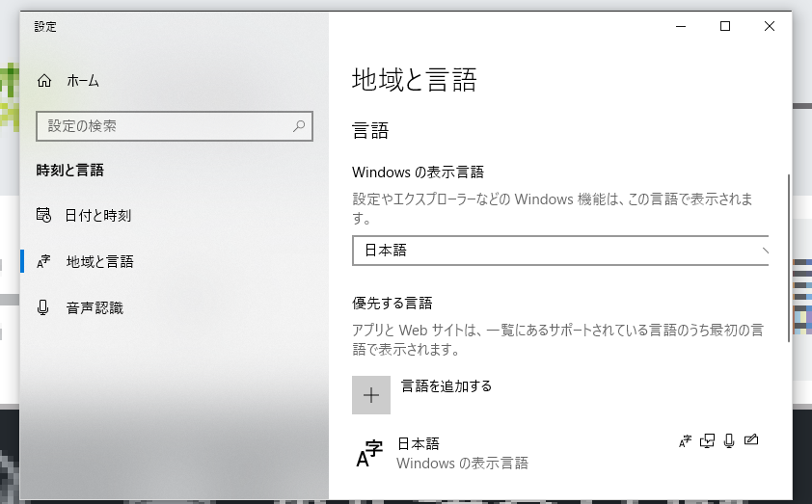This screenshot has width=812, height=504.
Task: Click the 地域と言語 page title
Action: (415, 80)
